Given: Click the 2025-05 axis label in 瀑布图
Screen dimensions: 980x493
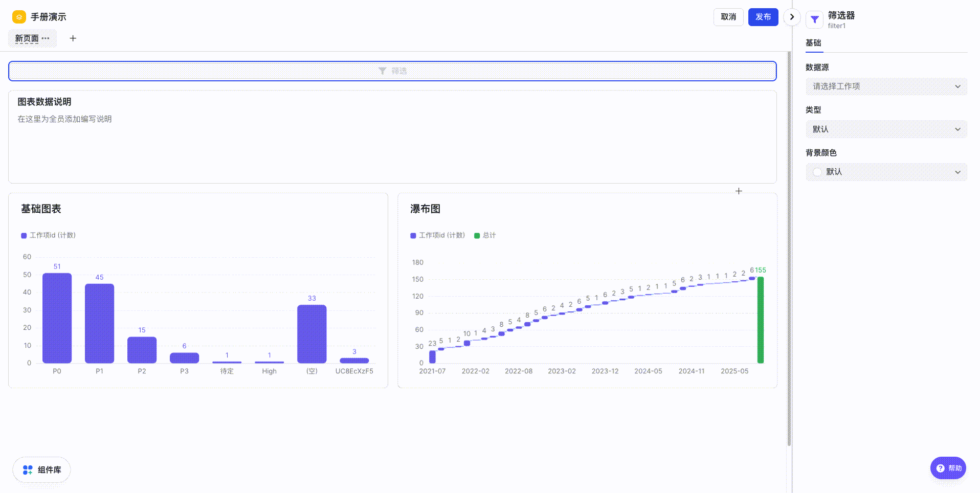Looking at the screenshot, I should click(734, 371).
